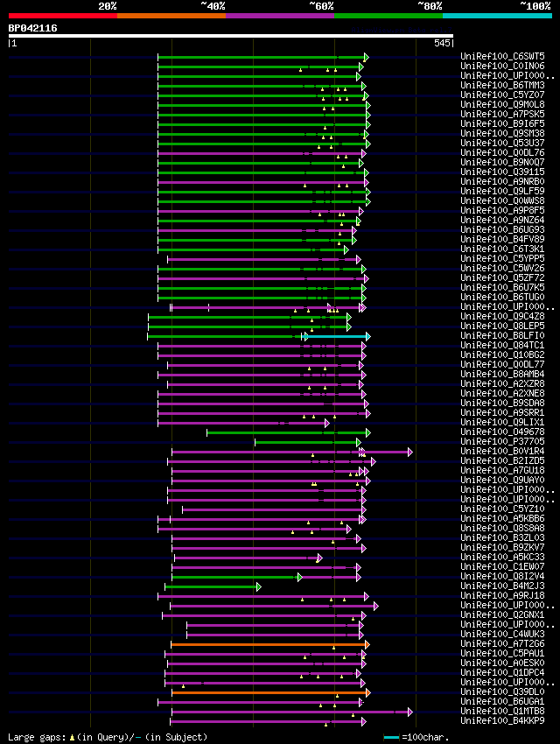Click the orange arrowhead ending A7T2G6 alignment

tap(367, 645)
